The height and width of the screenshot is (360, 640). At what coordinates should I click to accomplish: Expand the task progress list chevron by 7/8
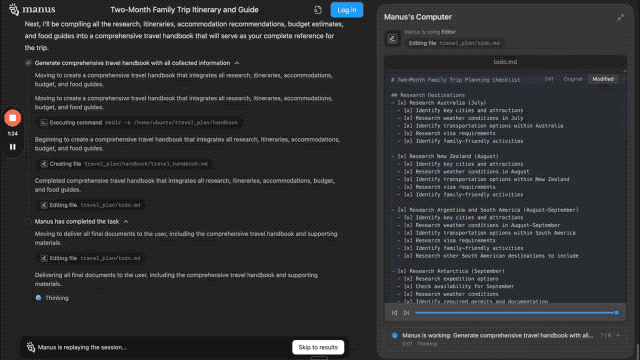pos(618,336)
